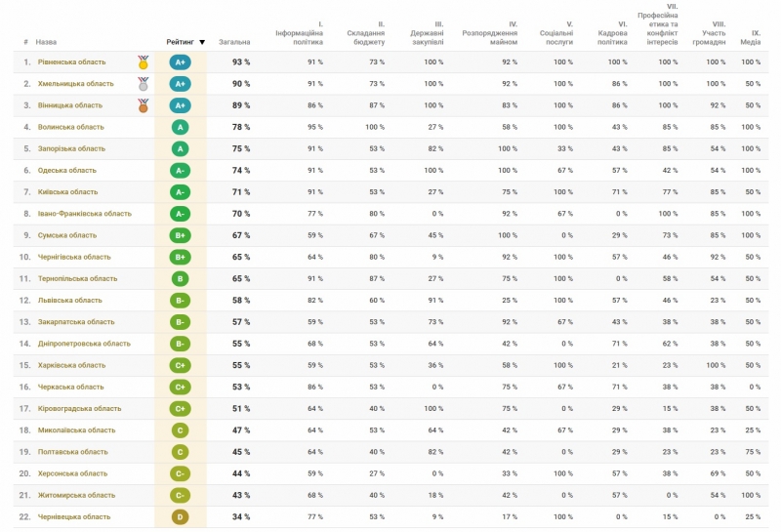Click the Медіа column header
The image size is (781, 532).
click(x=750, y=39)
